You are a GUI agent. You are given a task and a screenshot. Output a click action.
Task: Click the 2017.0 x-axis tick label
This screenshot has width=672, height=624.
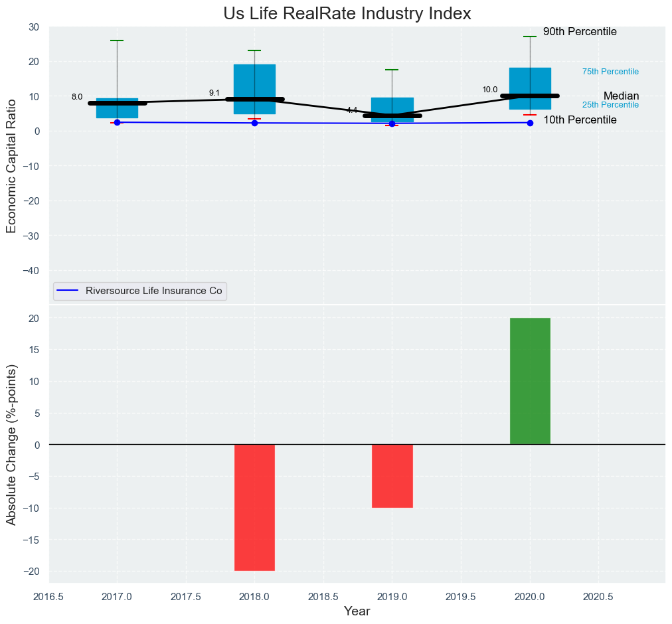pyautogui.click(x=117, y=597)
